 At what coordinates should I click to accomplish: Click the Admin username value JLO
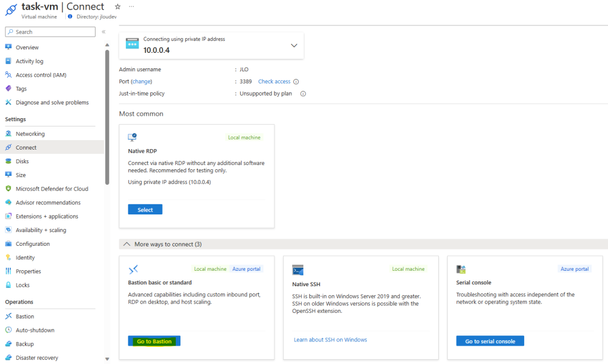pyautogui.click(x=244, y=69)
